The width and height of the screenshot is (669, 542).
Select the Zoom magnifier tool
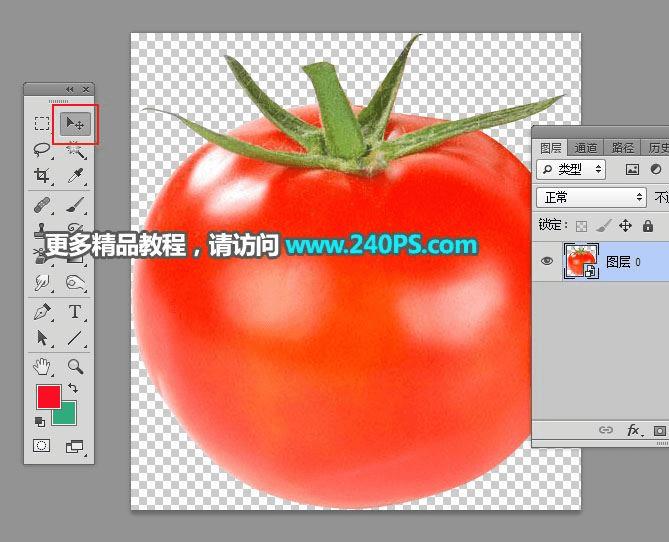(x=75, y=366)
